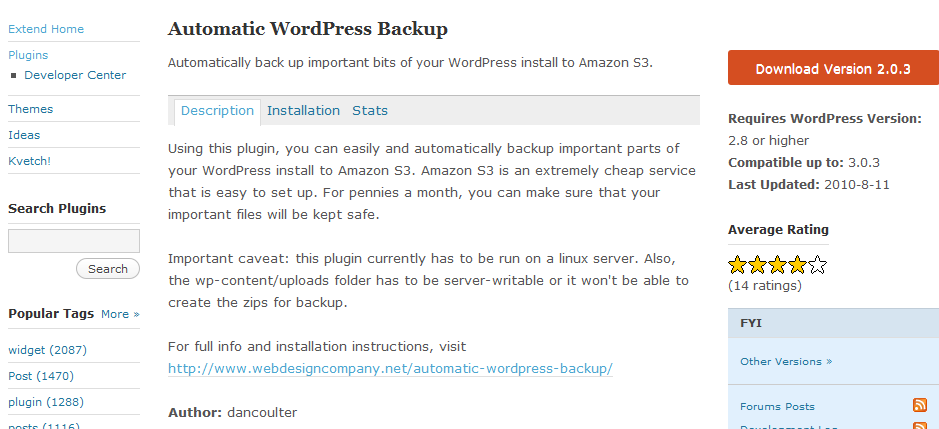Click the Forums Posts RSS feed icon
Viewport: 939px width, 429px height.
pos(919,406)
